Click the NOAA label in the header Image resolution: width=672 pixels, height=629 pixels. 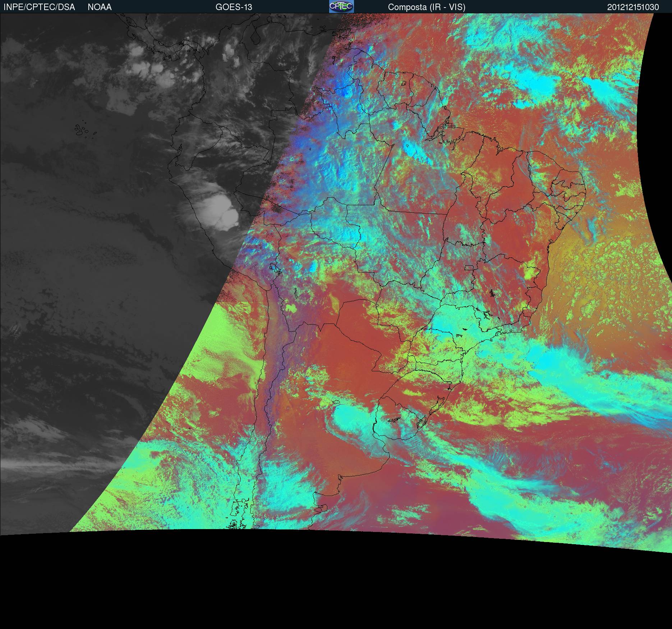(100, 7)
